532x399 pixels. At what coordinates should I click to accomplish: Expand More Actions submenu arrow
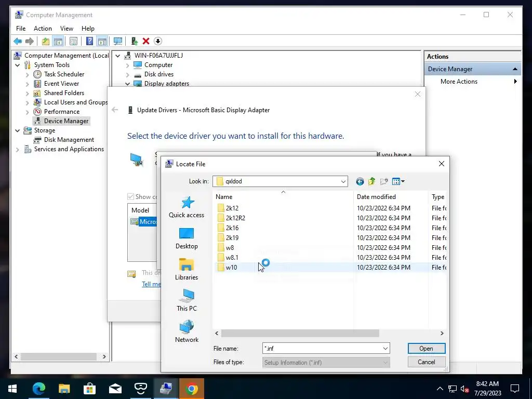[515, 82]
